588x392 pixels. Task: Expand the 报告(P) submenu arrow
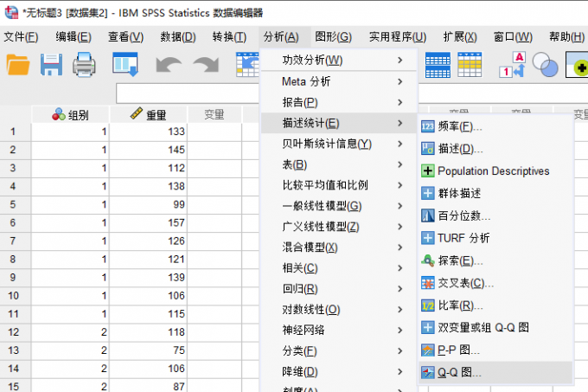point(400,102)
